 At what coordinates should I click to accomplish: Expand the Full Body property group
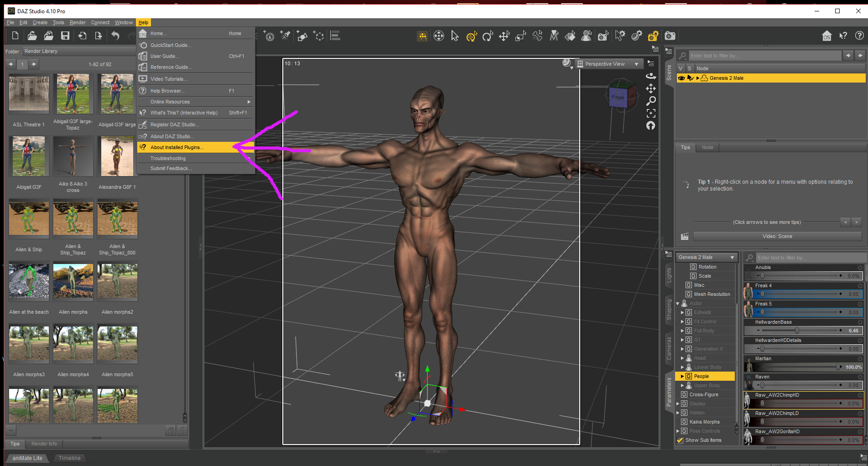pyautogui.click(x=682, y=331)
